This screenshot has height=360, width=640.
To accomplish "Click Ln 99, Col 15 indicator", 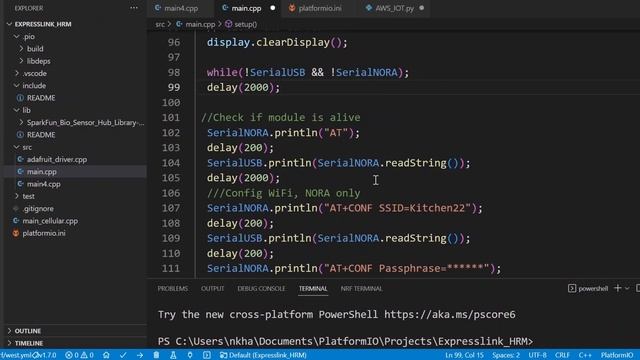I will (x=464, y=355).
